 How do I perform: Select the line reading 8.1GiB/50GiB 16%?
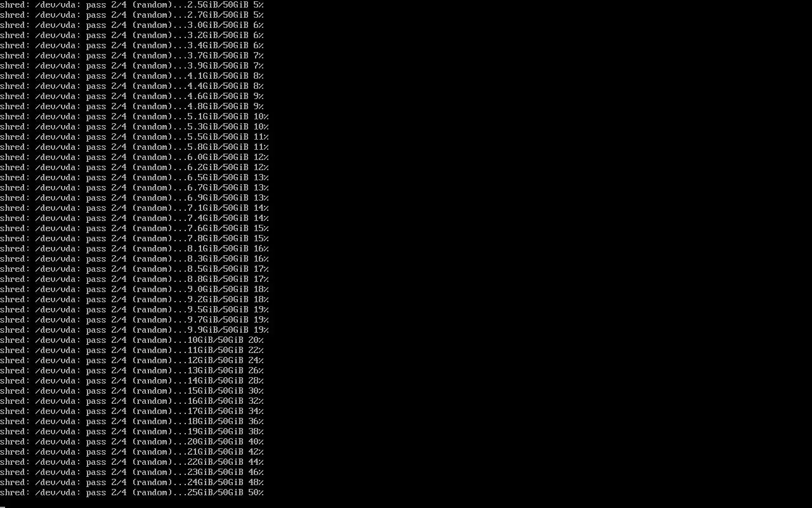click(134, 249)
